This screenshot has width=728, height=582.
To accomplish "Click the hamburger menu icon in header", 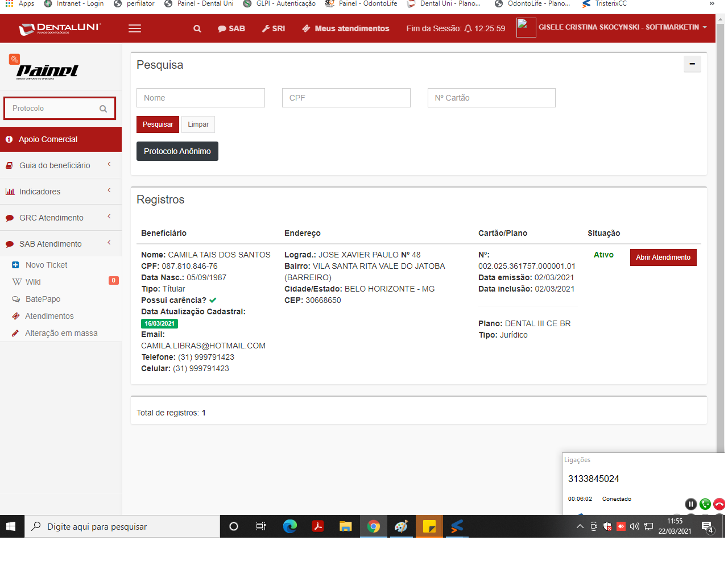I will click(x=135, y=28).
